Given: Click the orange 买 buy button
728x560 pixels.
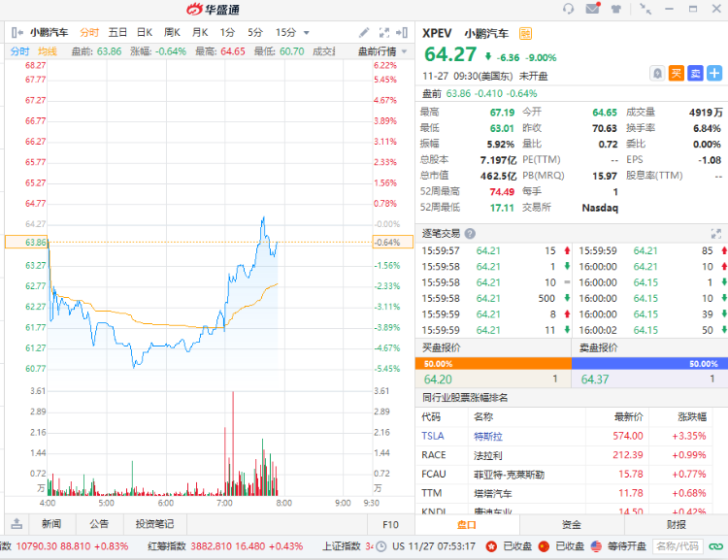Looking at the screenshot, I should [676, 74].
